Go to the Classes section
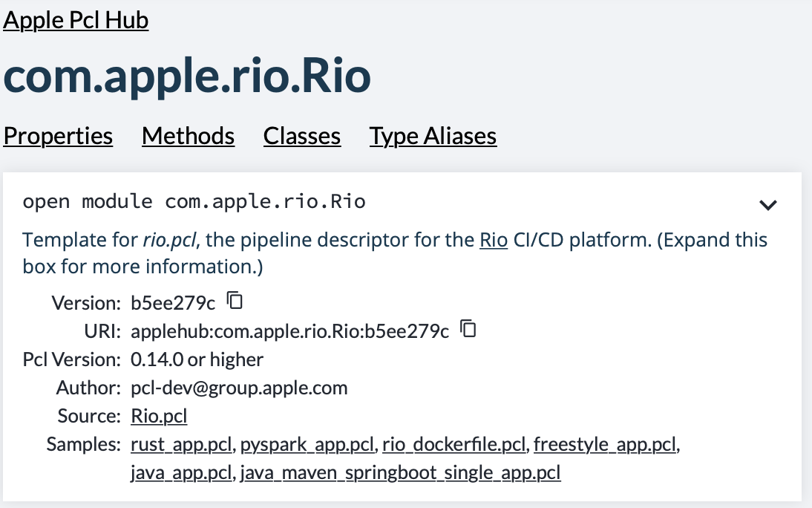Image resolution: width=812 pixels, height=508 pixels. click(x=302, y=136)
